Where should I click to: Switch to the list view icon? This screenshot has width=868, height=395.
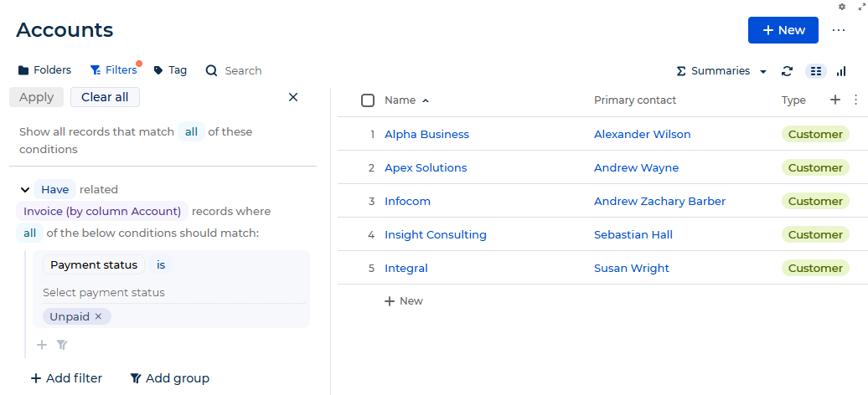tap(816, 71)
